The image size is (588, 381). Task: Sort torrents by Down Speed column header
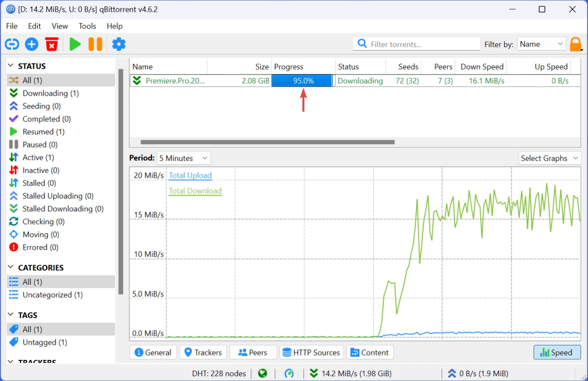pos(481,67)
